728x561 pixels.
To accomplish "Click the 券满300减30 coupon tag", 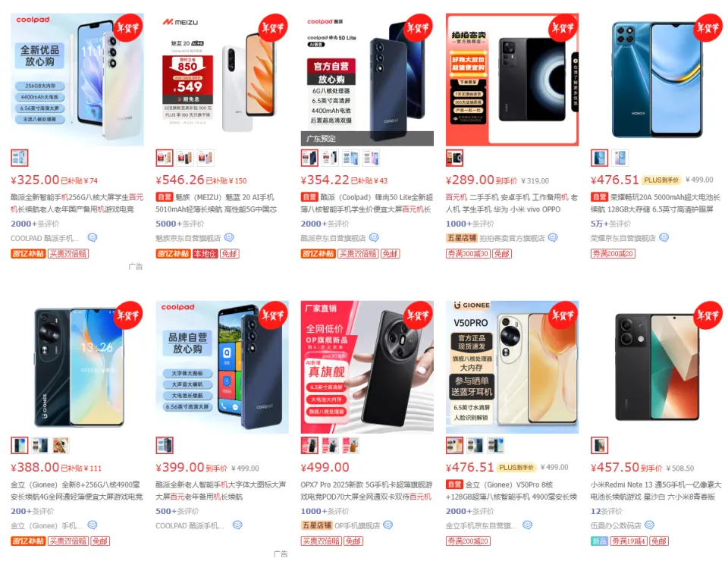I will coord(468,254).
